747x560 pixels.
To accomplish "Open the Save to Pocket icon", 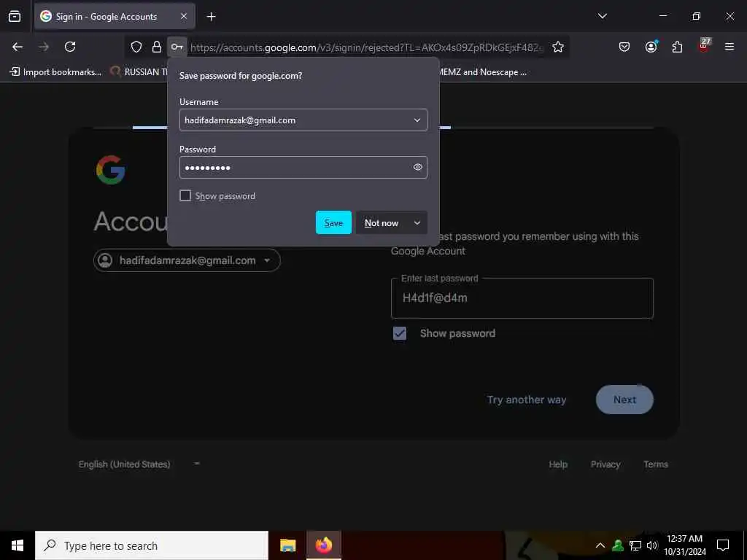I will tap(624, 47).
